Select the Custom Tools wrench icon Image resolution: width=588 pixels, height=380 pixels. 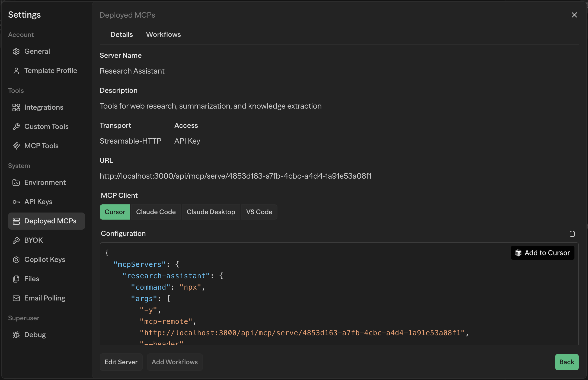click(x=16, y=126)
